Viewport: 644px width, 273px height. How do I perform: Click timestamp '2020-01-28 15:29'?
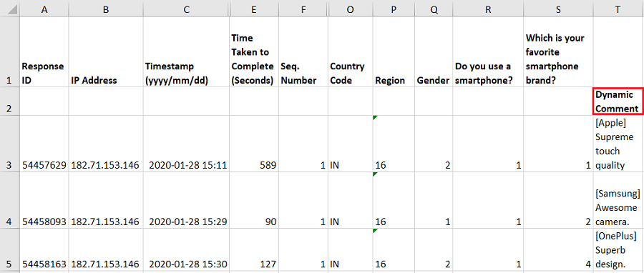point(185,200)
